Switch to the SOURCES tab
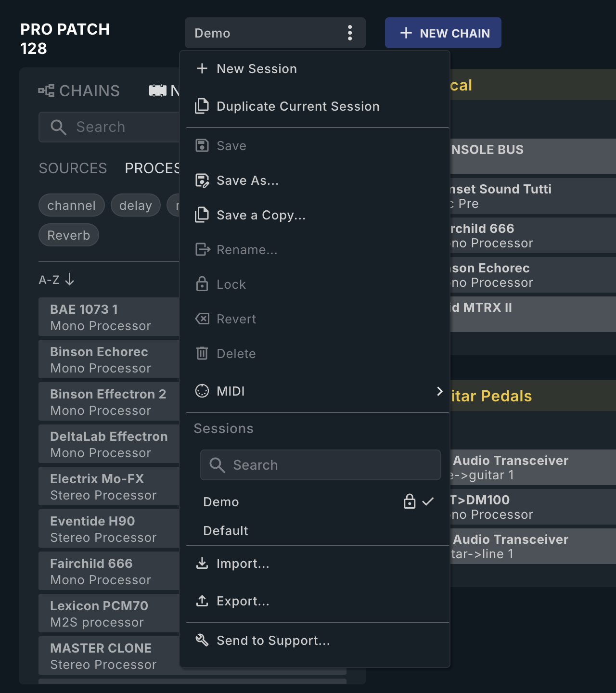This screenshot has width=616, height=693. point(73,168)
